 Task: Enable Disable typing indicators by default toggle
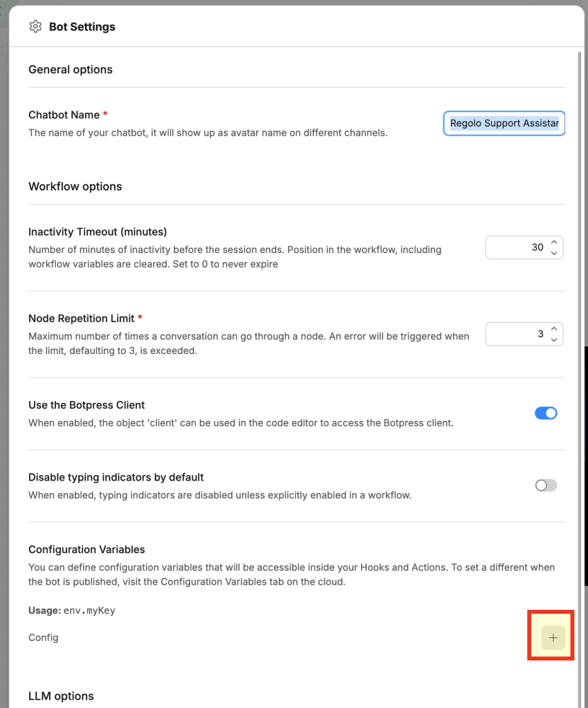[x=546, y=485]
